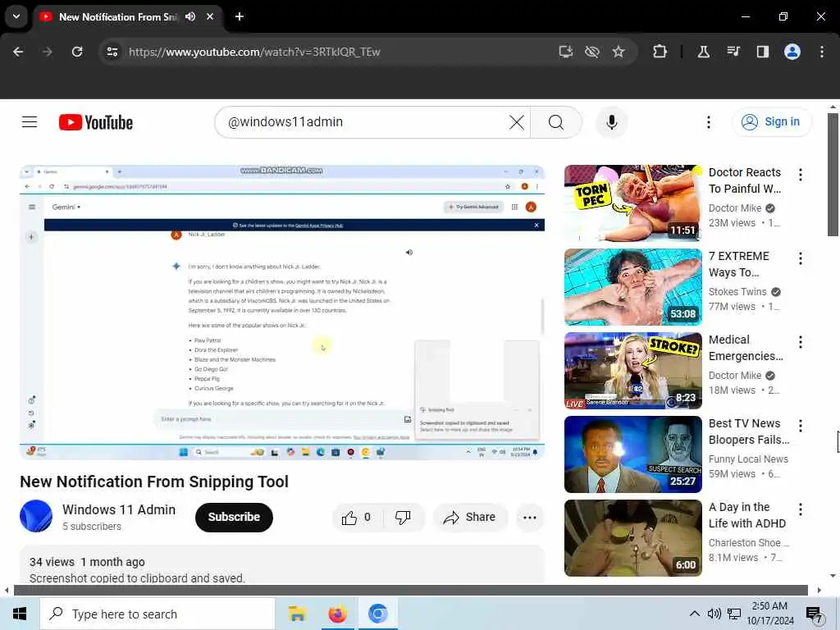Go back with browser back arrow
The image size is (840, 630).
tap(18, 52)
